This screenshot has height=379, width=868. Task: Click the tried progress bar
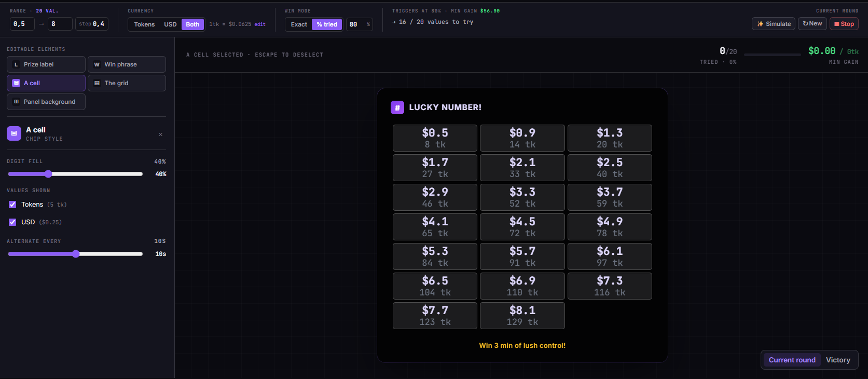pyautogui.click(x=772, y=55)
